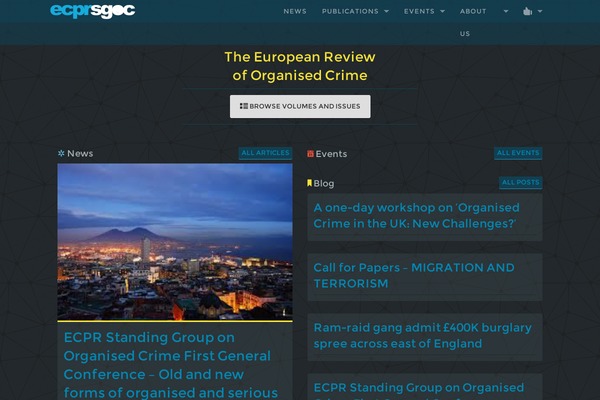Image resolution: width=600 pixels, height=400 pixels.
Task: Expand the Publications dropdown arrow
Action: (x=386, y=11)
